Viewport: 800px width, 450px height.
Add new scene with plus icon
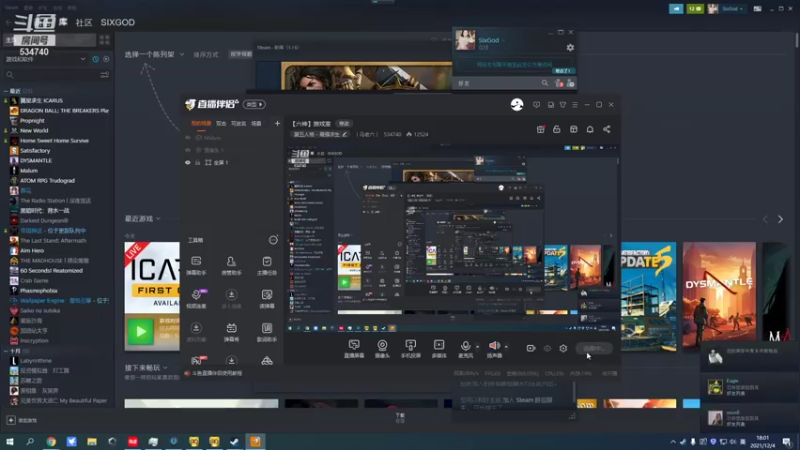click(277, 123)
